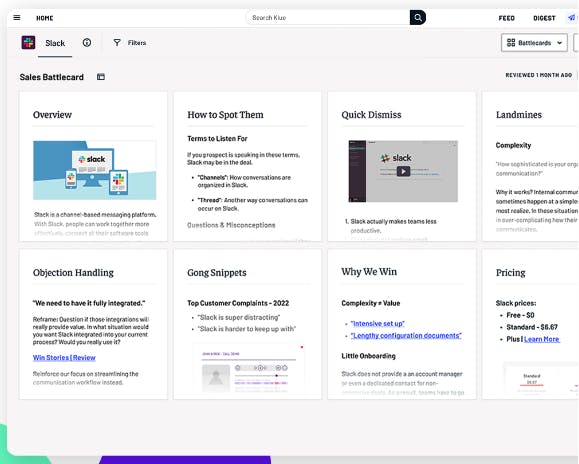The image size is (579, 464).
Task: Open the Pricing card title
Action: [510, 273]
